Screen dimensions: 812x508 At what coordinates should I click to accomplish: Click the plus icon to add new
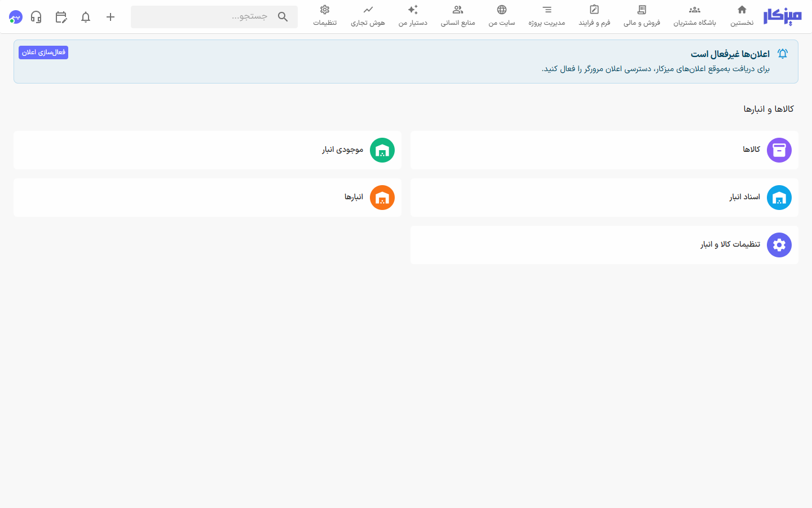pyautogui.click(x=111, y=17)
